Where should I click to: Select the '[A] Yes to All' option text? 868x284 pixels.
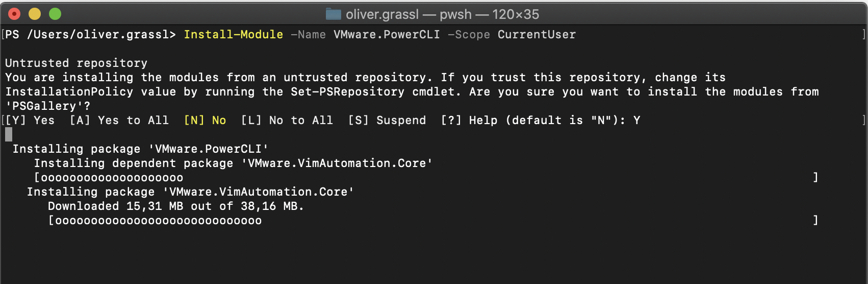coord(119,120)
